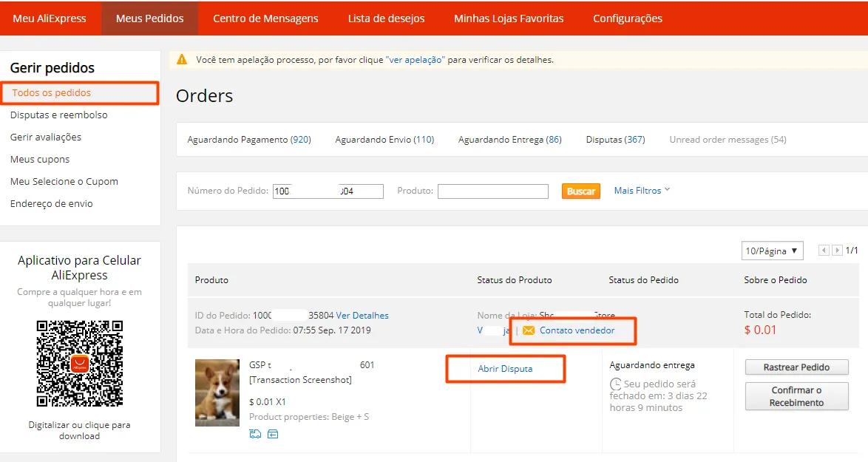Viewport: 868px width, 462px height.
Task: Click the app download QR code
Action: [x=80, y=364]
